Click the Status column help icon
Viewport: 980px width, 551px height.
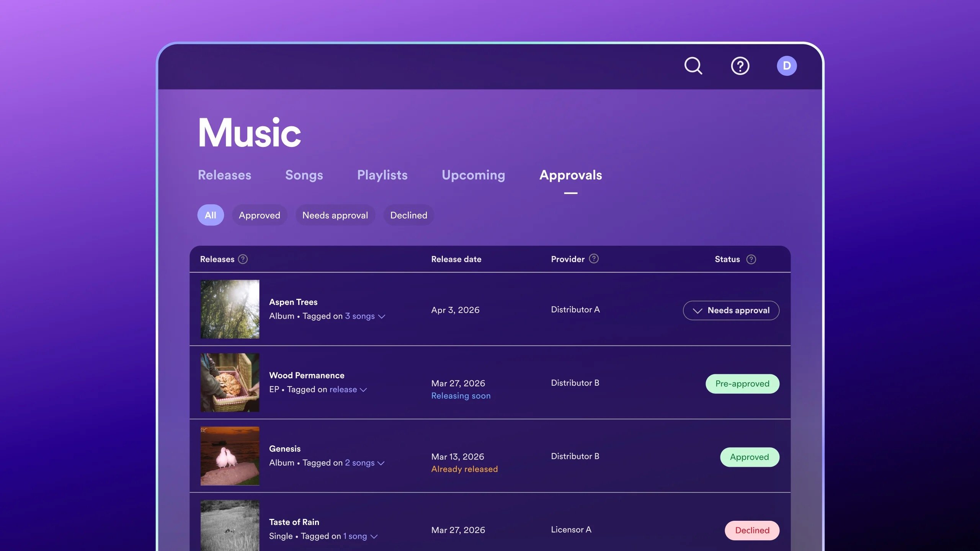coord(751,259)
